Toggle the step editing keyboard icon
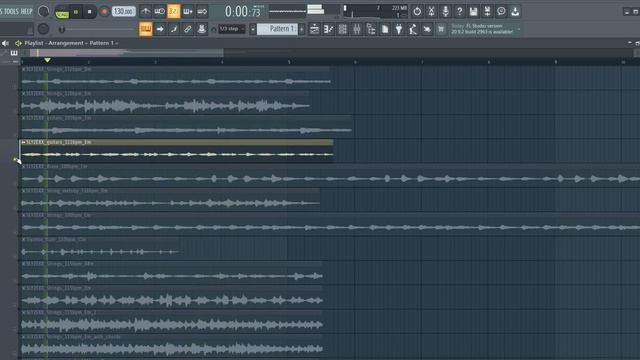 tap(188, 11)
